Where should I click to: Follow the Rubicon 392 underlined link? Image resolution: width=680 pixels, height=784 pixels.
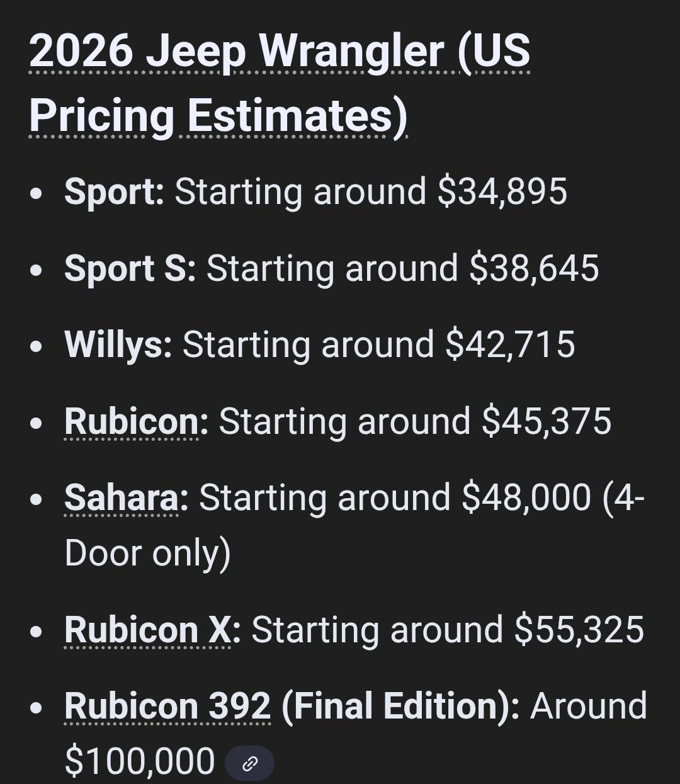(x=167, y=706)
